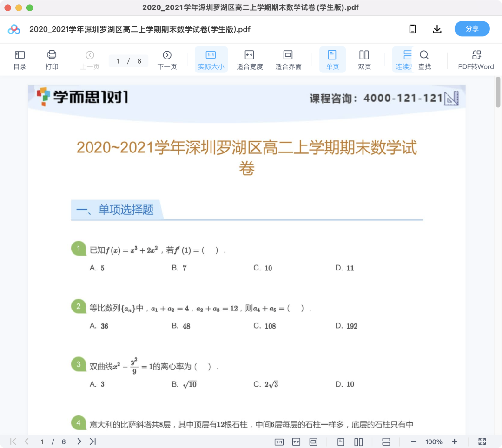Screen dimensions: 502x448
Task: Click the download icon in header
Action: pos(437,29)
